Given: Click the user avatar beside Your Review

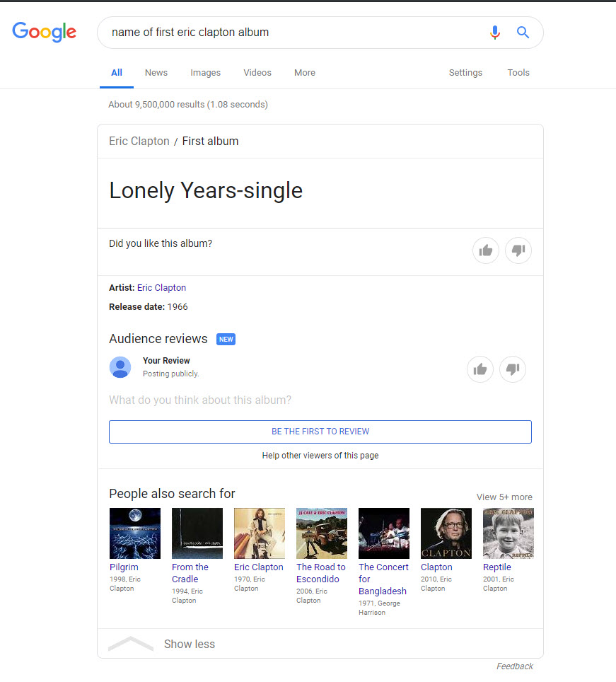Looking at the screenshot, I should 120,367.
